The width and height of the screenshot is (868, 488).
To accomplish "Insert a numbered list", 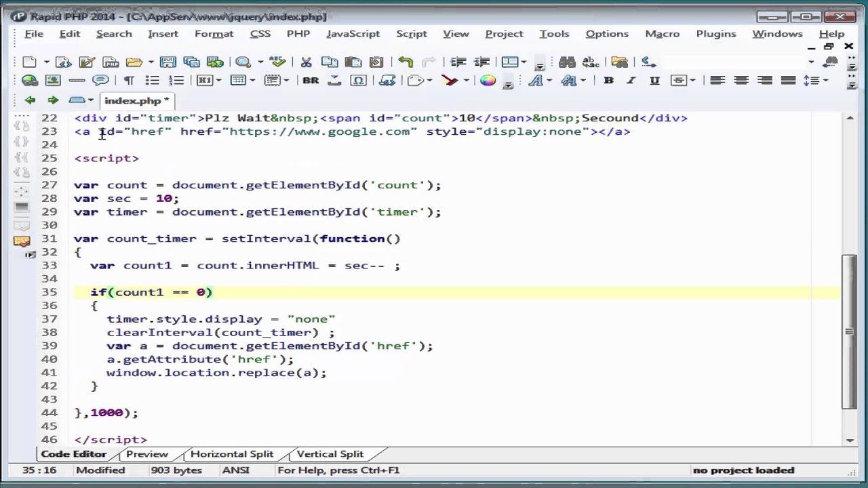I will point(176,81).
